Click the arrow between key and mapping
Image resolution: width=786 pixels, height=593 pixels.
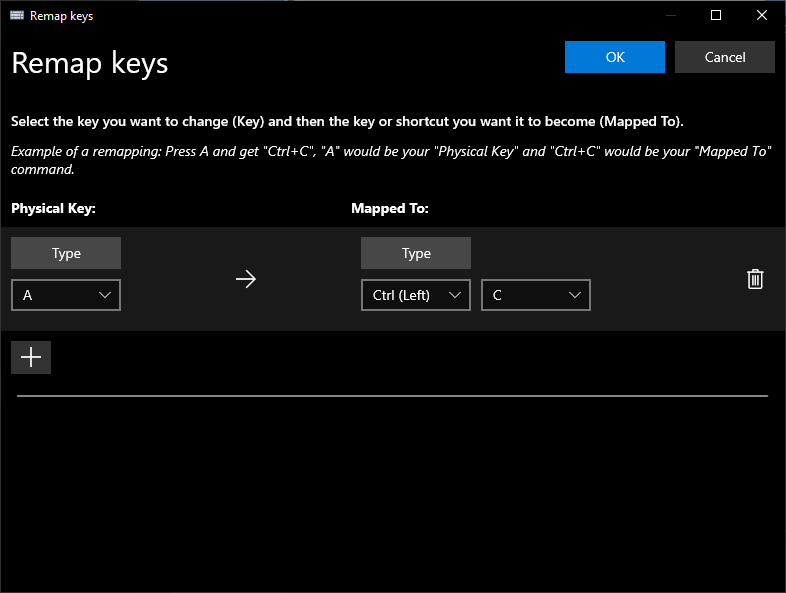pos(246,279)
